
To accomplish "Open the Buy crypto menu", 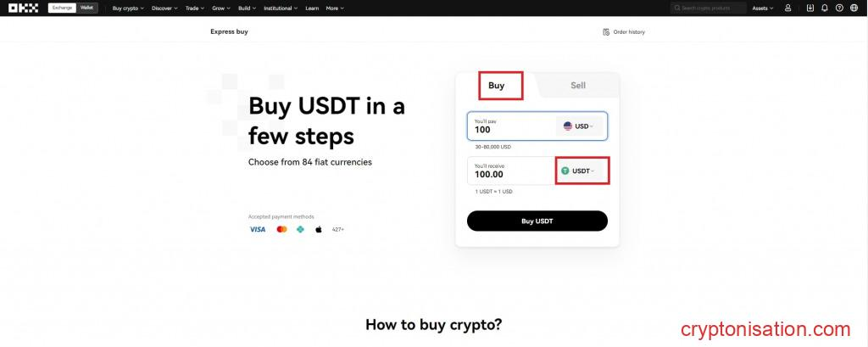I will pyautogui.click(x=128, y=8).
